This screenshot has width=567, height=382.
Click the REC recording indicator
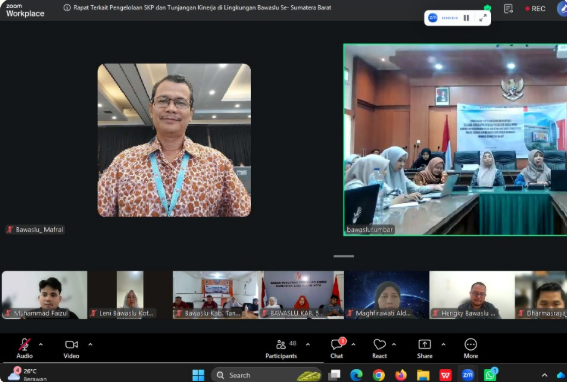[535, 9]
